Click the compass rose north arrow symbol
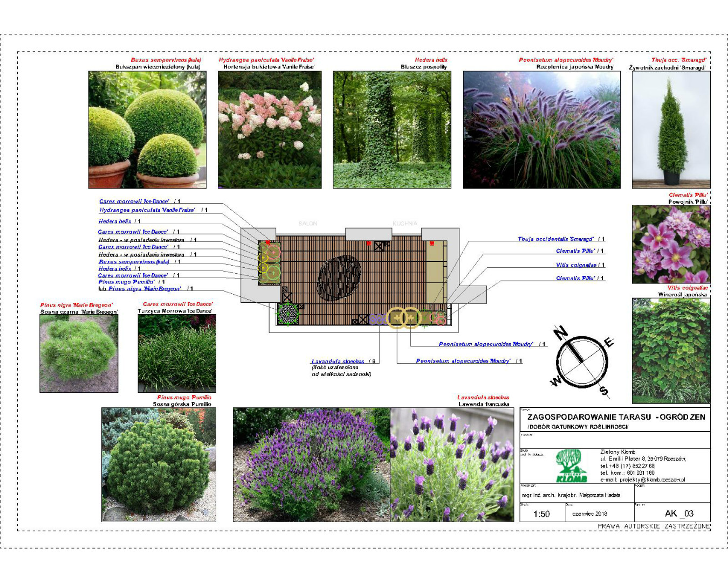 [x=582, y=362]
